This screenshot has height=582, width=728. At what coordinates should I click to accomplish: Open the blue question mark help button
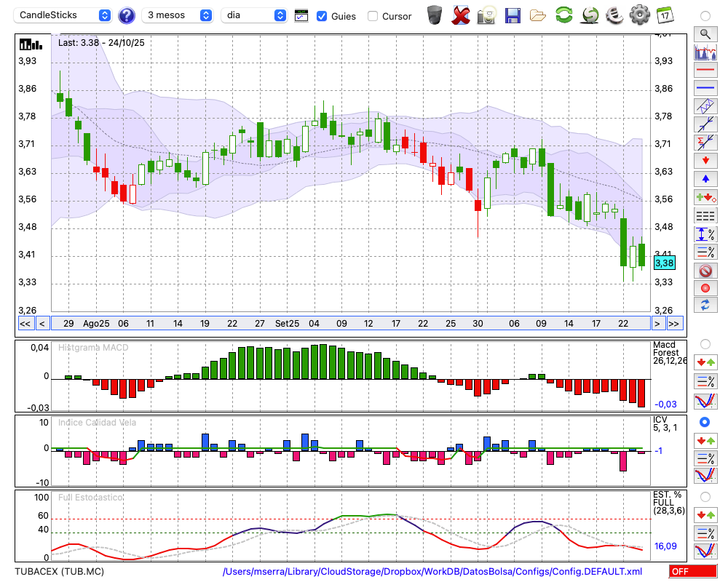[x=126, y=15]
